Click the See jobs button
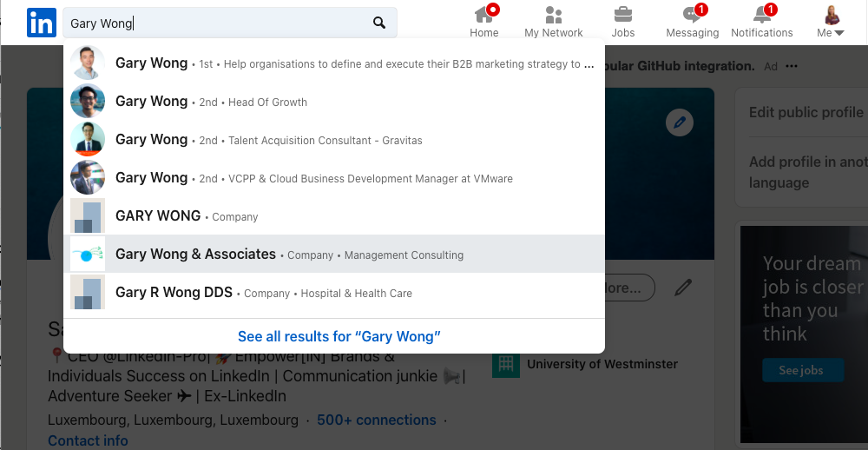The width and height of the screenshot is (868, 450). 803,370
